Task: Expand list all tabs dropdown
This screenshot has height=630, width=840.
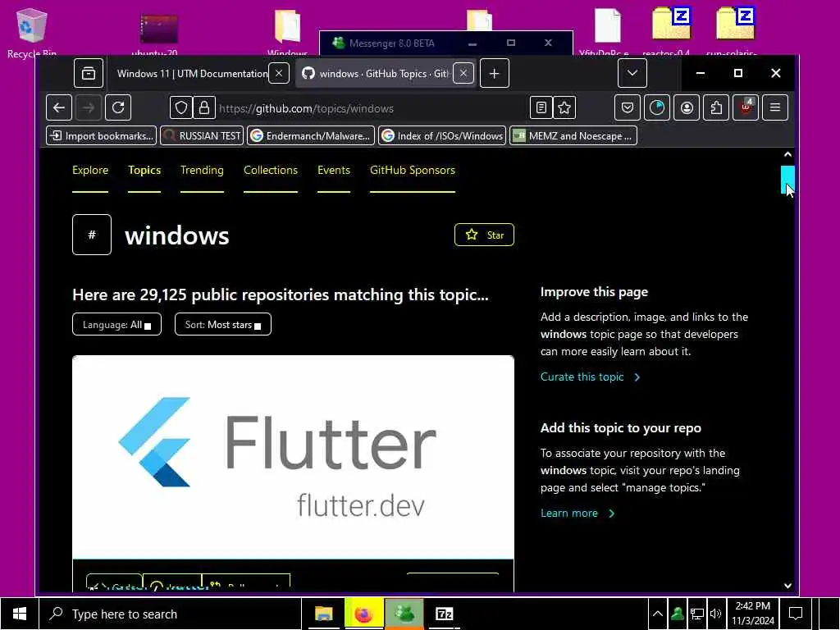Action: [632, 73]
